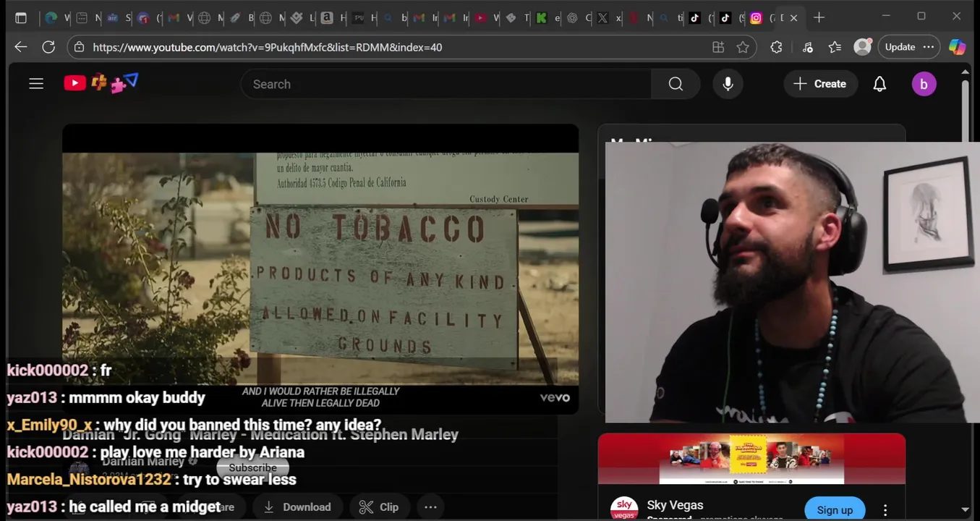Image resolution: width=980 pixels, height=521 pixels.
Task: Open more actions ellipsis under video
Action: (x=430, y=507)
